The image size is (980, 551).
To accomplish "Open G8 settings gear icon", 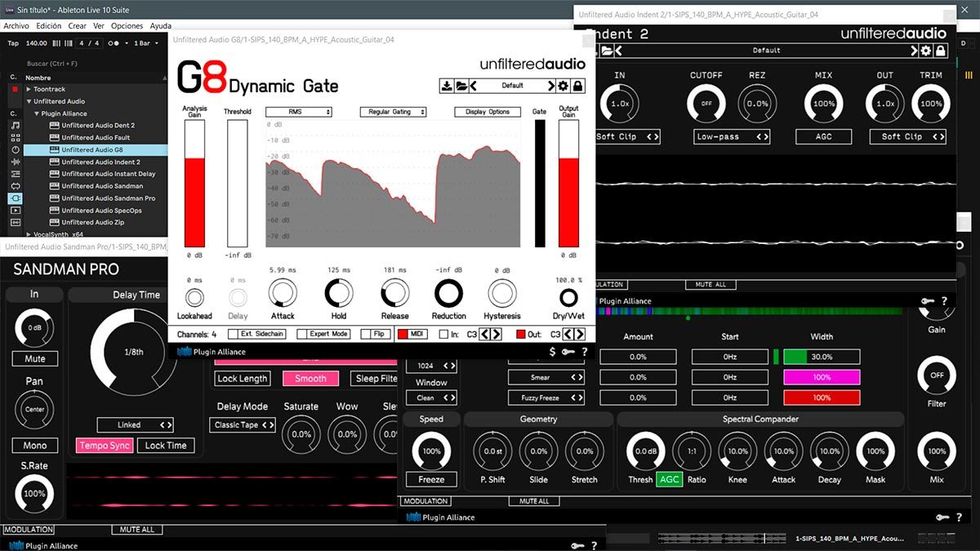I will [x=563, y=86].
